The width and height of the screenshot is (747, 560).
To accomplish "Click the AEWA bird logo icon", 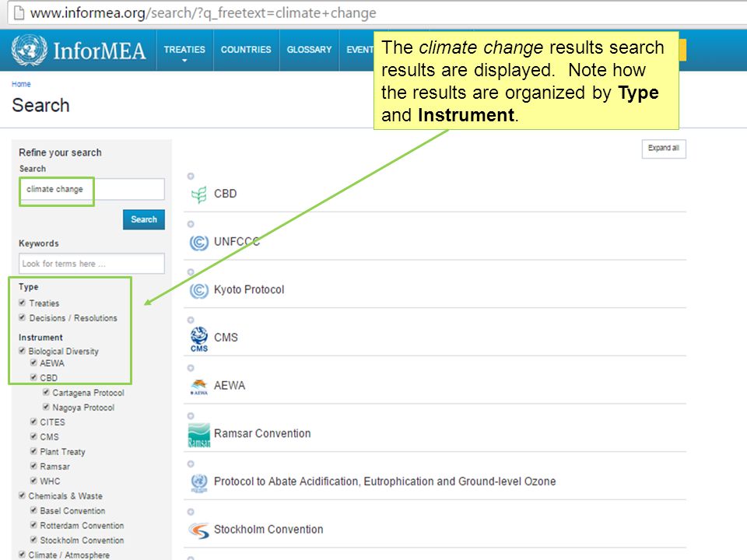I will 198,387.
